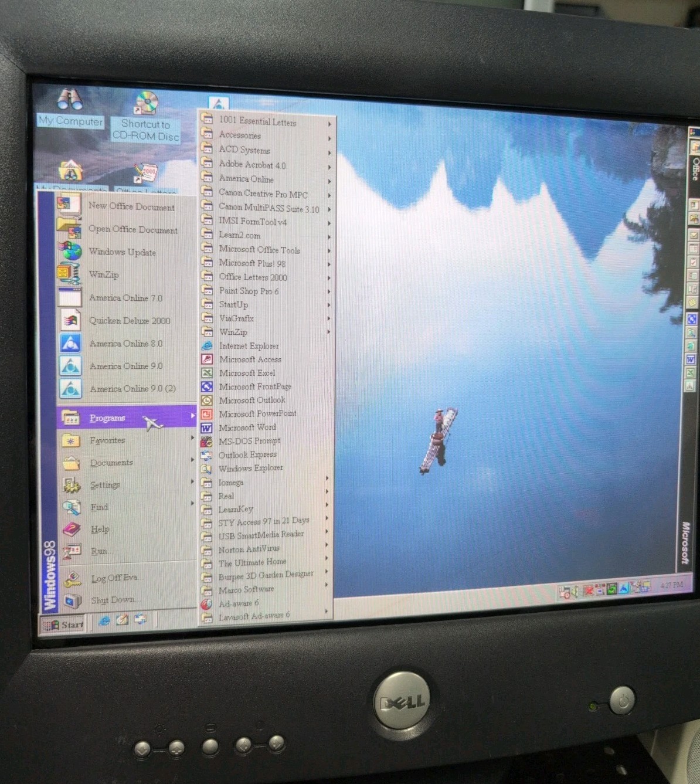Open the Microsoft Plus! 98 folder
Image resolution: width=700 pixels, height=784 pixels.
pyautogui.click(x=267, y=263)
